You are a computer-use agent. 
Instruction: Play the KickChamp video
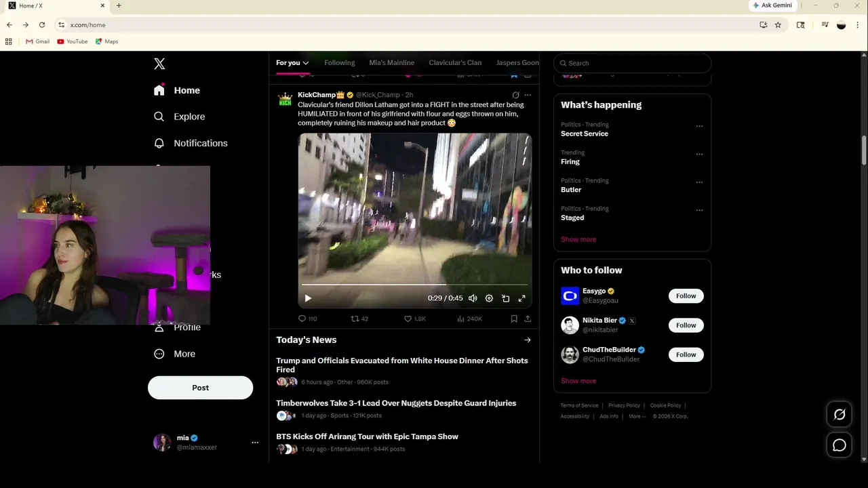pos(308,298)
